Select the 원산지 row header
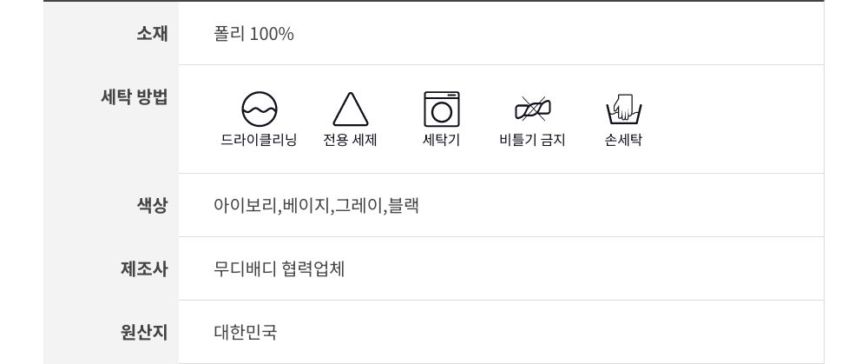Image resolution: width=868 pixels, height=364 pixels. click(x=144, y=332)
